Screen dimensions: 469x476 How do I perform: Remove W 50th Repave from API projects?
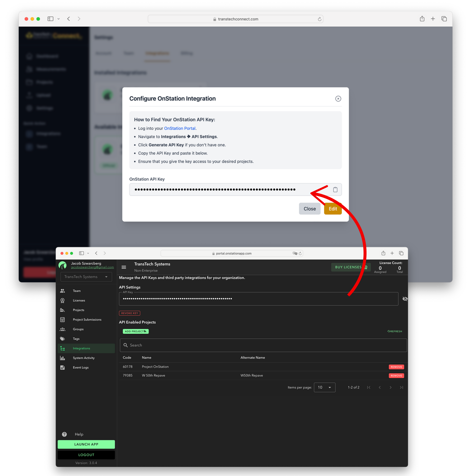click(396, 375)
